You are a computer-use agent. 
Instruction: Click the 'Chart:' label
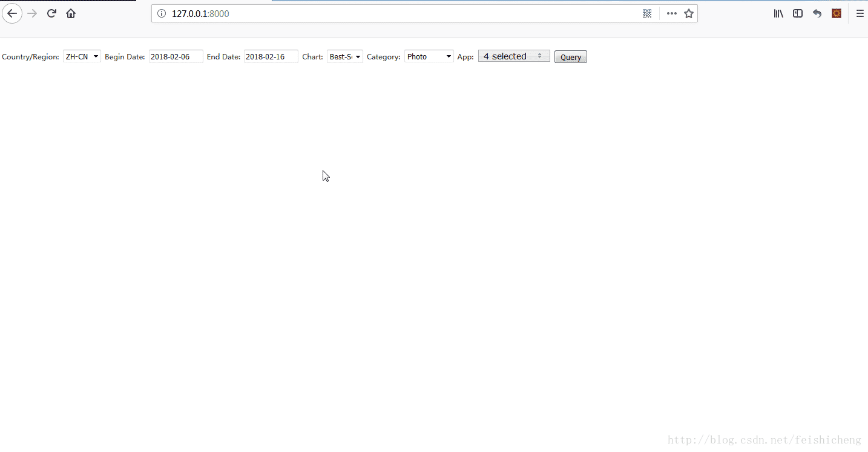tap(313, 57)
